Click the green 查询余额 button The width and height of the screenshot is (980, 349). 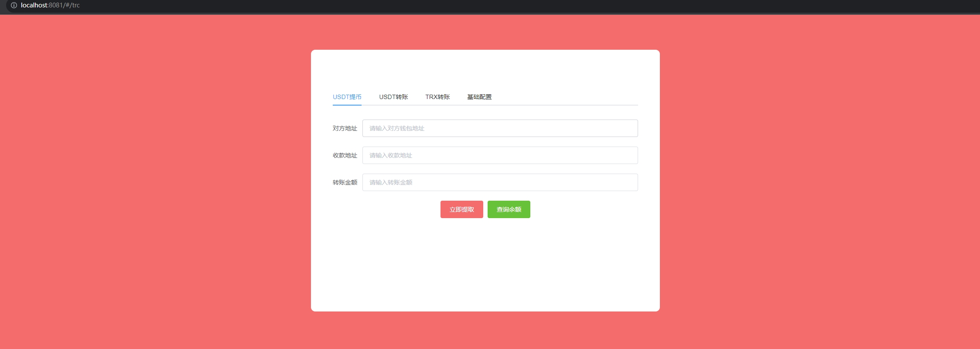pyautogui.click(x=509, y=209)
